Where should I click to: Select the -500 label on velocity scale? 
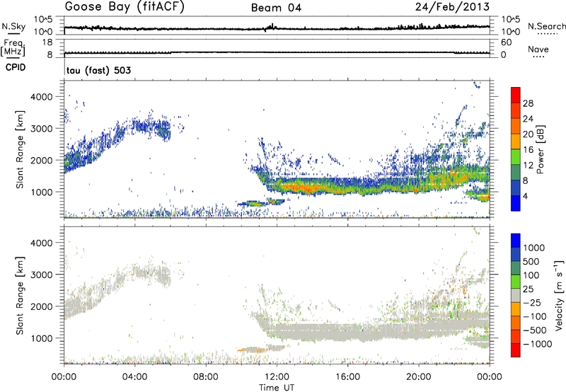535,330
